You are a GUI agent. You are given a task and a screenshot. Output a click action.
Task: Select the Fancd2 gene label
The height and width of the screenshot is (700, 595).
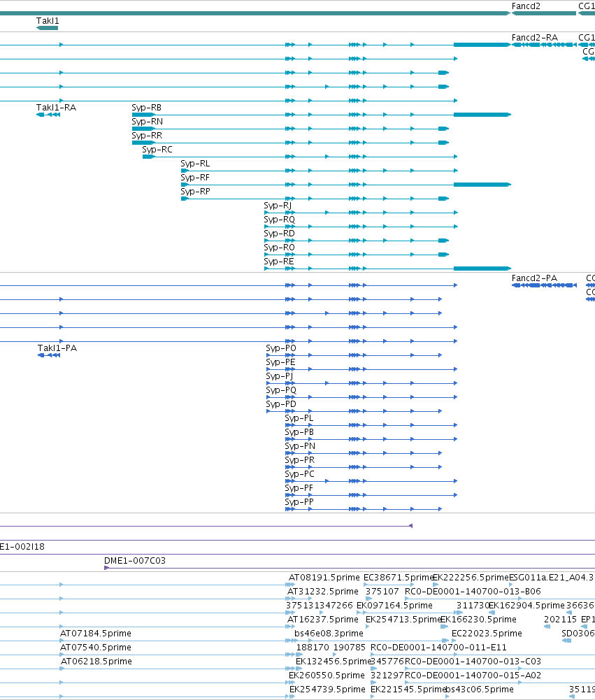(526, 6)
